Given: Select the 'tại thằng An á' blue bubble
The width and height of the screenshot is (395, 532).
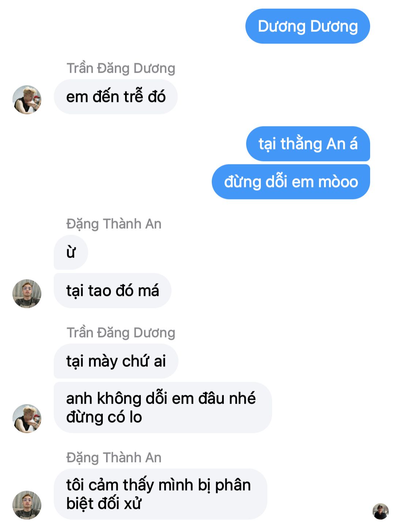Looking at the screenshot, I should click(308, 144).
